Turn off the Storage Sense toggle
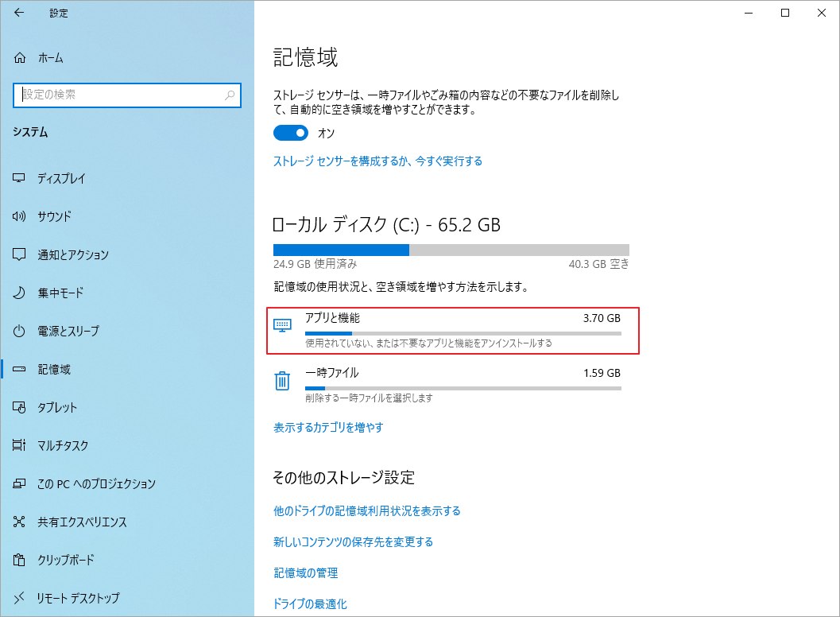840x617 pixels. coord(290,133)
